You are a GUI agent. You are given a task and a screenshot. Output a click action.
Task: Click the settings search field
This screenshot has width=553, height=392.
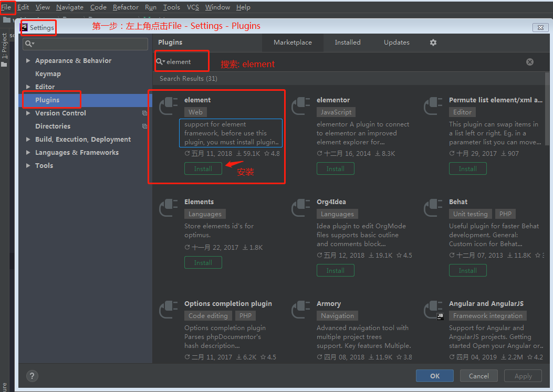pyautogui.click(x=86, y=44)
